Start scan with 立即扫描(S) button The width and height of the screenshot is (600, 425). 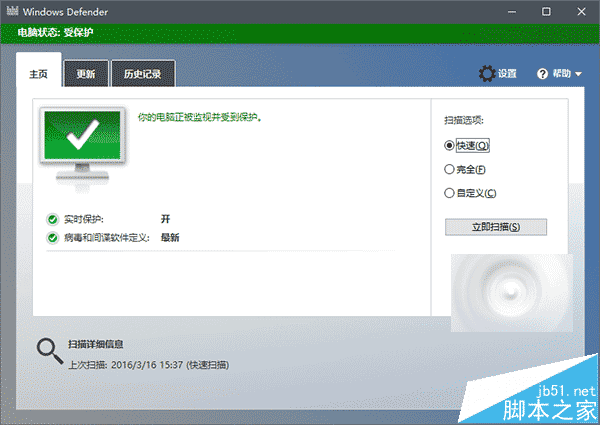(496, 227)
